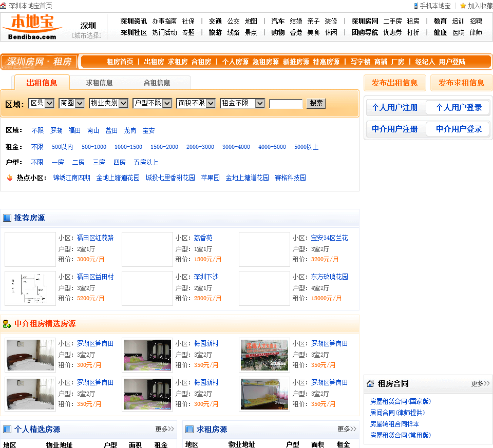Click 中介用户注册
This screenshot has width=493, height=448.
coord(394,129)
